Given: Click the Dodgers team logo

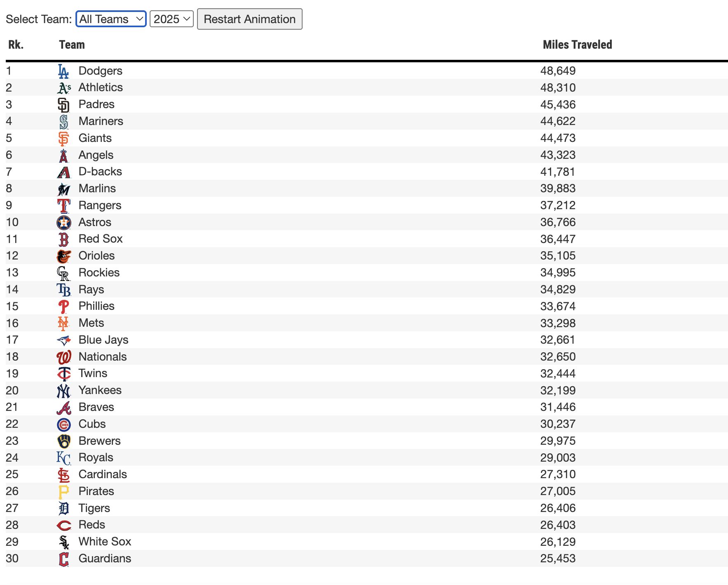Looking at the screenshot, I should (63, 71).
